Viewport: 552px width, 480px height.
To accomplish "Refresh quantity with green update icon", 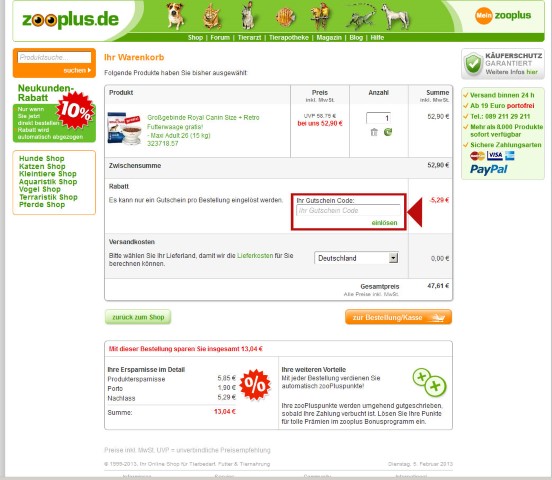I will (x=388, y=132).
